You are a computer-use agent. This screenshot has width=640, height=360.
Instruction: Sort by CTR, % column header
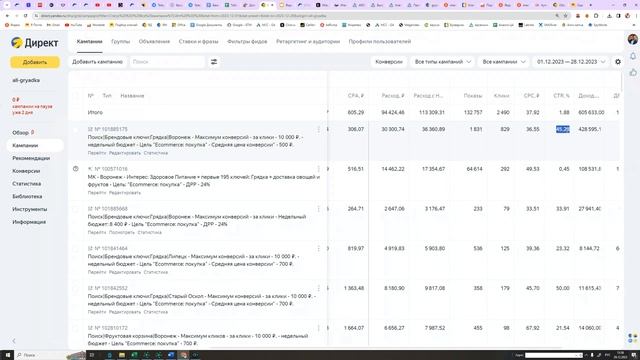(561, 96)
